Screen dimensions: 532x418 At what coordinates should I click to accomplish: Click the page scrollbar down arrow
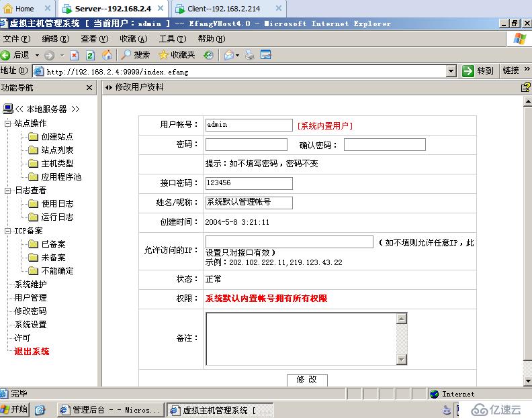click(527, 380)
